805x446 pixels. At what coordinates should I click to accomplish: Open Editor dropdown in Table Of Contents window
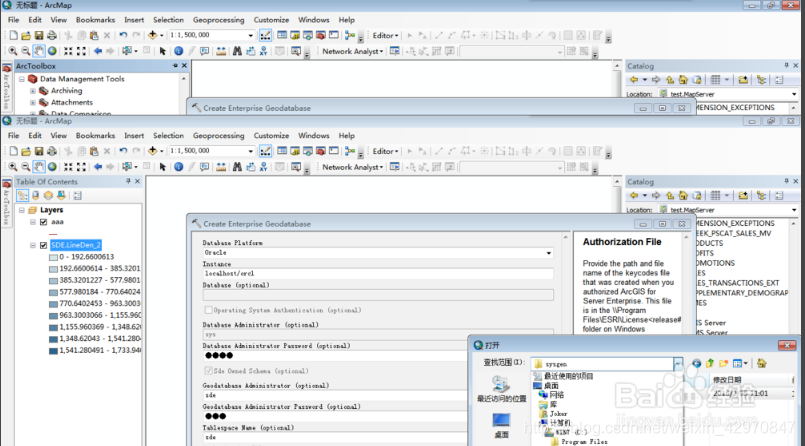pos(386,151)
